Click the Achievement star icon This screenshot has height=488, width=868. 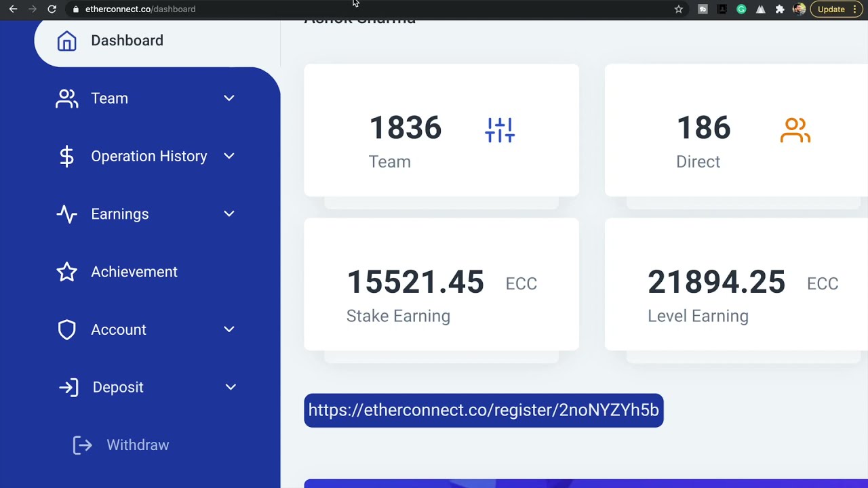66,272
